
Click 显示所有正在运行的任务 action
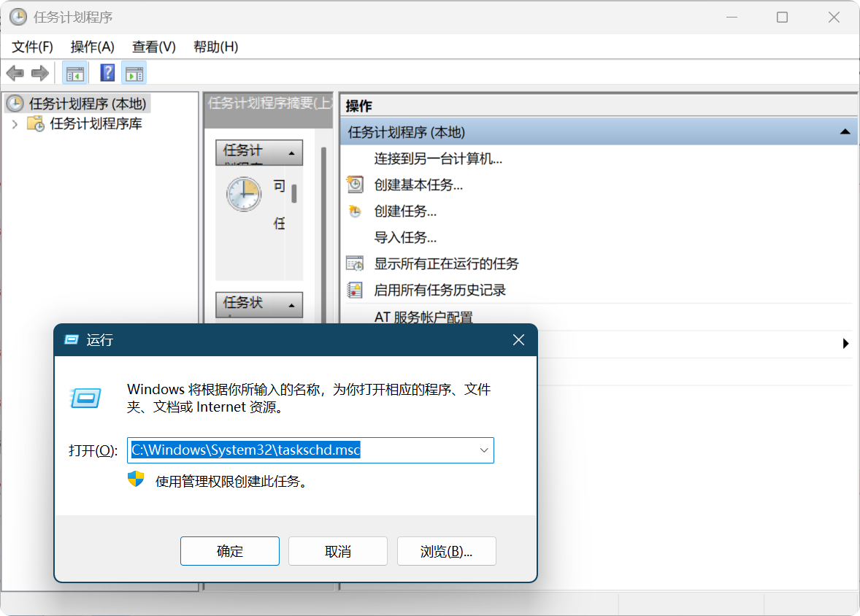[x=447, y=263]
